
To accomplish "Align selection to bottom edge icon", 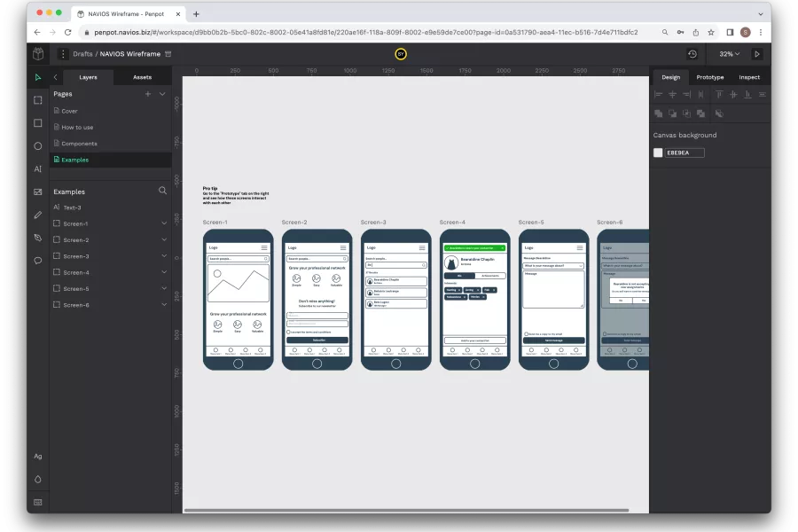I will 747,94.
